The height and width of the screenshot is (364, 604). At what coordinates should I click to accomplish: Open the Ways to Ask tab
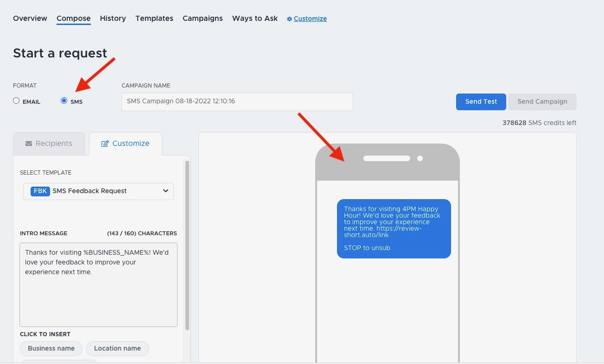pos(255,19)
